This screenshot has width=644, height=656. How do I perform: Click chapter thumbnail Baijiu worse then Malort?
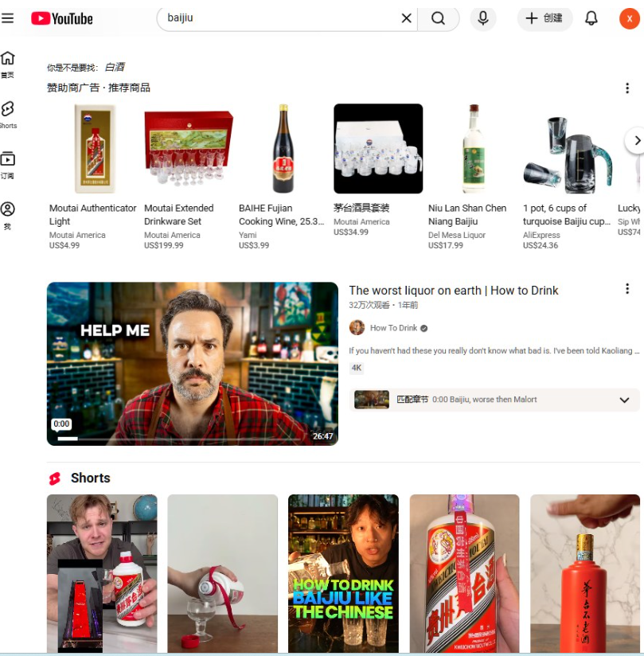pyautogui.click(x=371, y=400)
